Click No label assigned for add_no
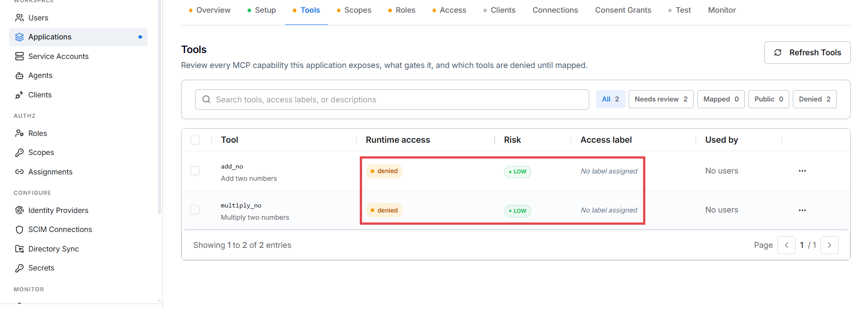The width and height of the screenshot is (868, 309). click(609, 171)
